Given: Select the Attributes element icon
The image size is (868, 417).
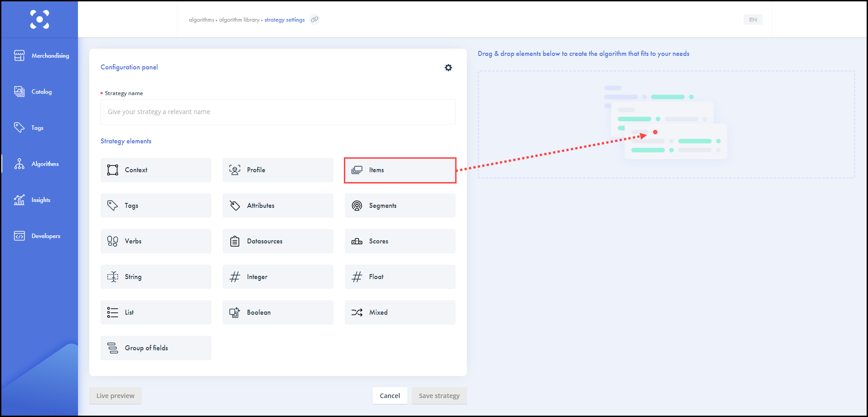Looking at the screenshot, I should (x=235, y=206).
